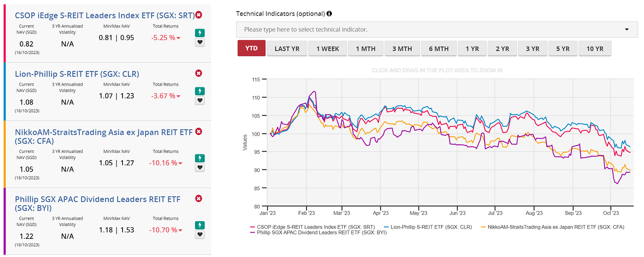Click green lightning icon for NikkoAM CFA
The width and height of the screenshot is (644, 257).
(199, 158)
